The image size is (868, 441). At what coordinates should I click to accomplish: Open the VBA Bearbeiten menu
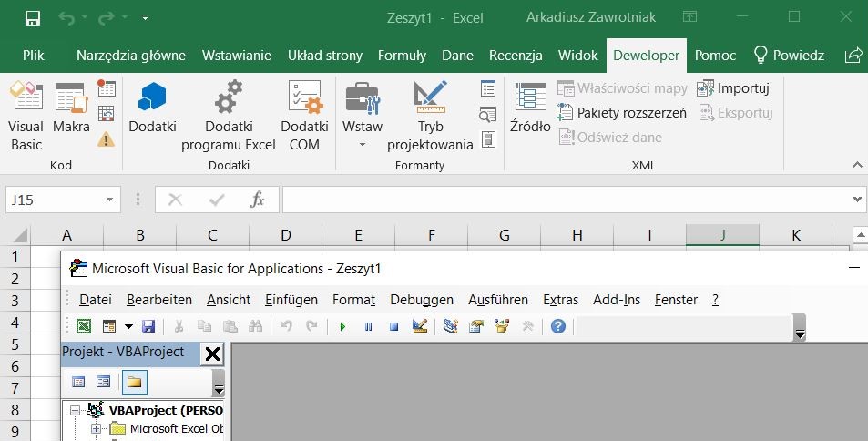tap(158, 300)
